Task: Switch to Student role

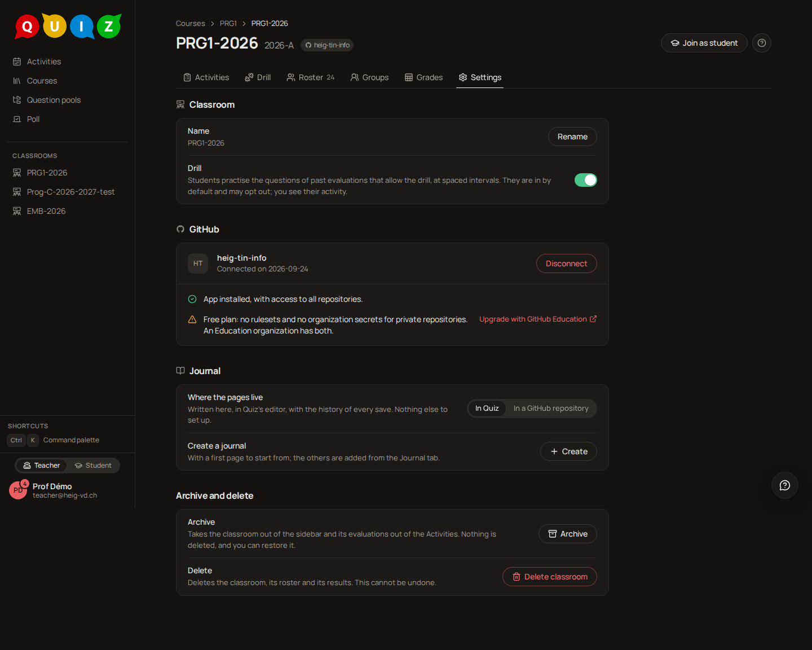Action: coord(93,465)
